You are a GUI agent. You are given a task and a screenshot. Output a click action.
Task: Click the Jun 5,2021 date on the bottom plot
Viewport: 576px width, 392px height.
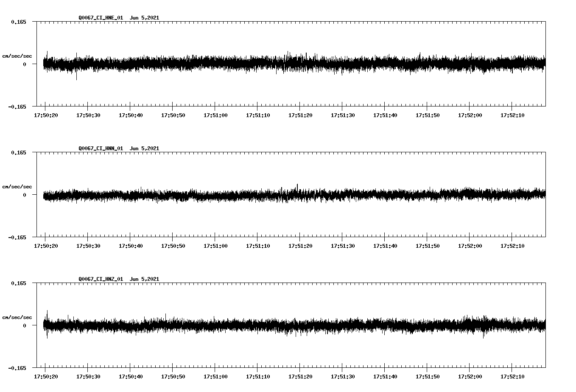(145, 279)
